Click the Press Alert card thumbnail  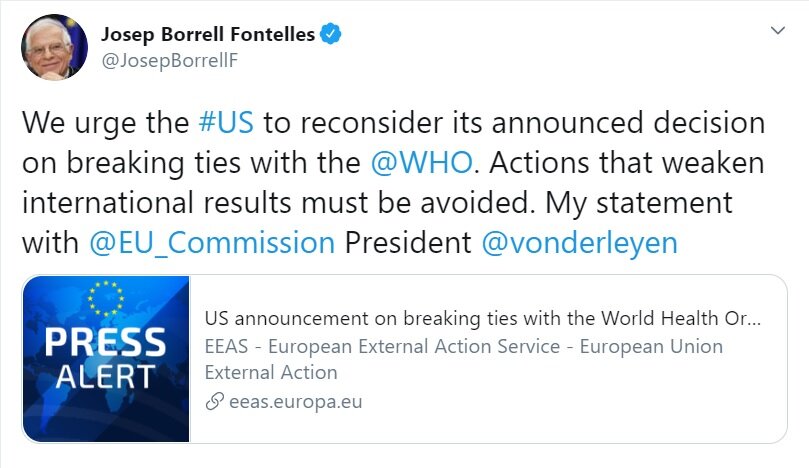click(x=106, y=359)
